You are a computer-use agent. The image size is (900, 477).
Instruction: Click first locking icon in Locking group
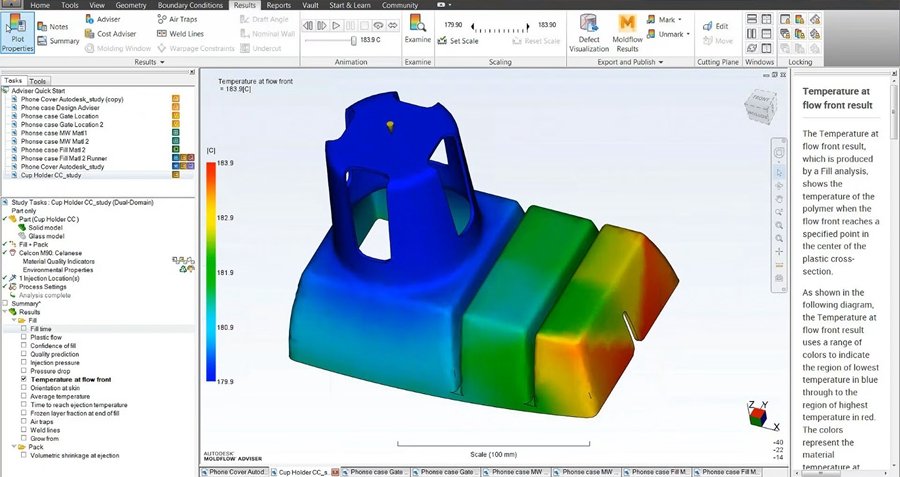pos(785,19)
